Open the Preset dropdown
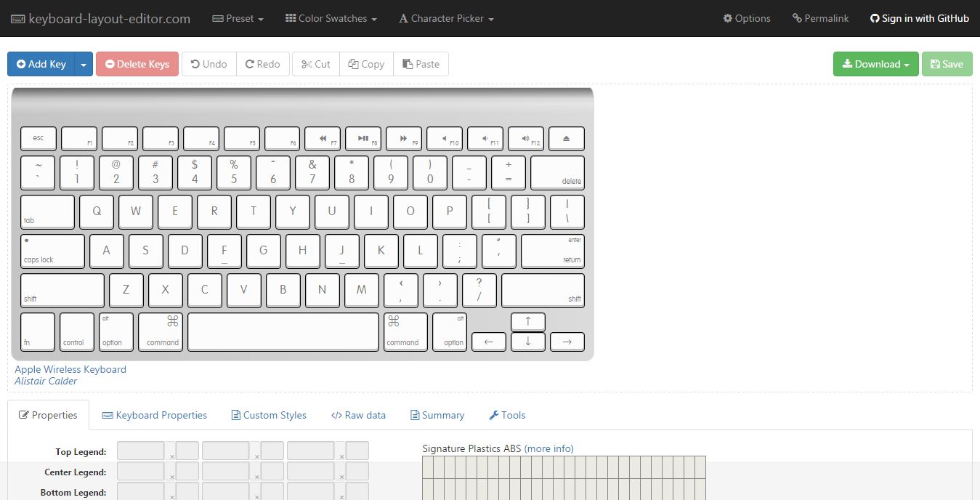This screenshot has width=980, height=500. click(238, 19)
